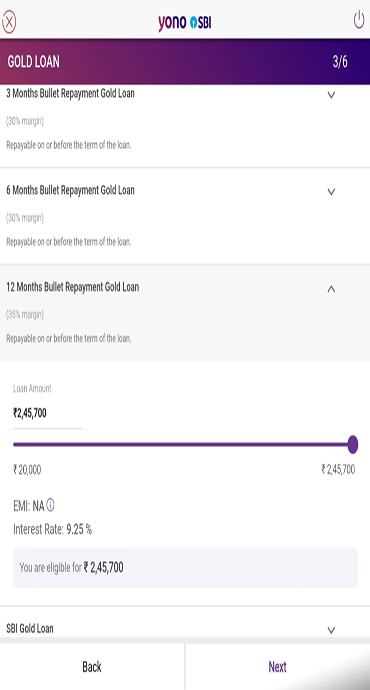This screenshot has height=690, width=370.
Task: Tap the YONO SBI logo
Action: 185,22
